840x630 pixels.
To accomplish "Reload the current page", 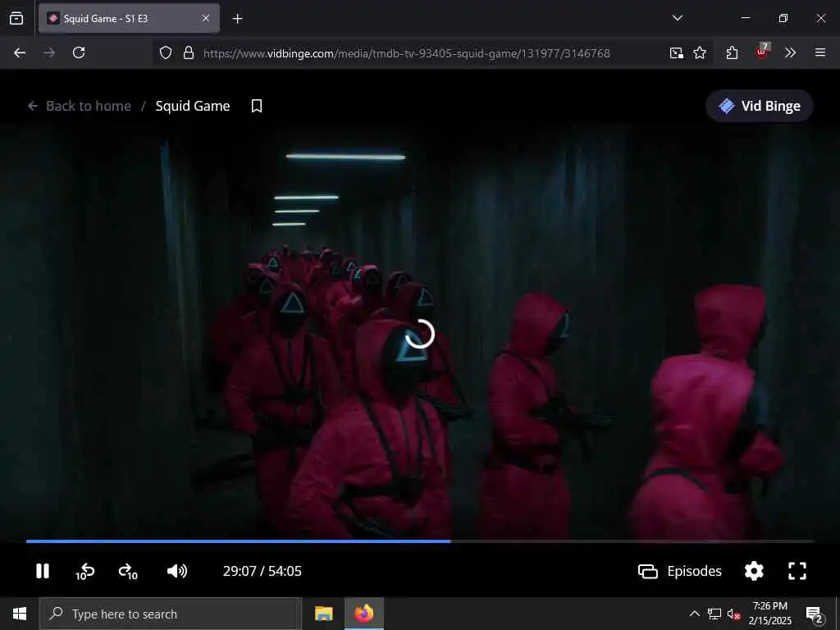I will pyautogui.click(x=79, y=52).
